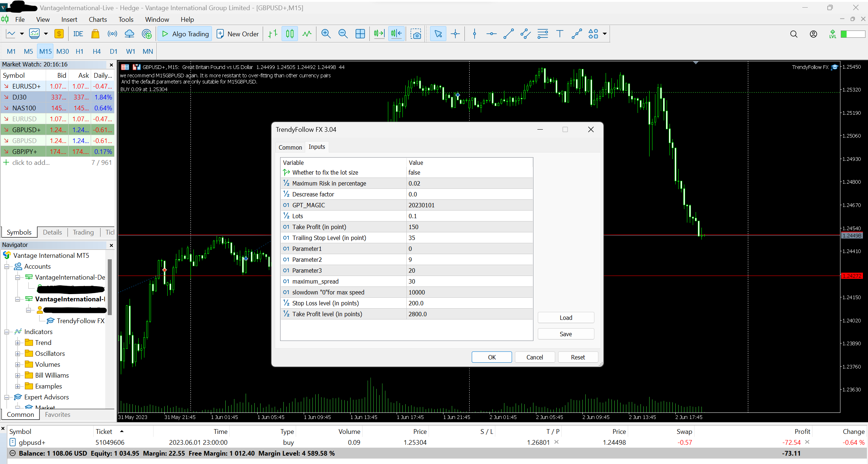Viewport: 868px width, 464px height.
Task: Select the Text label tool
Action: point(560,34)
